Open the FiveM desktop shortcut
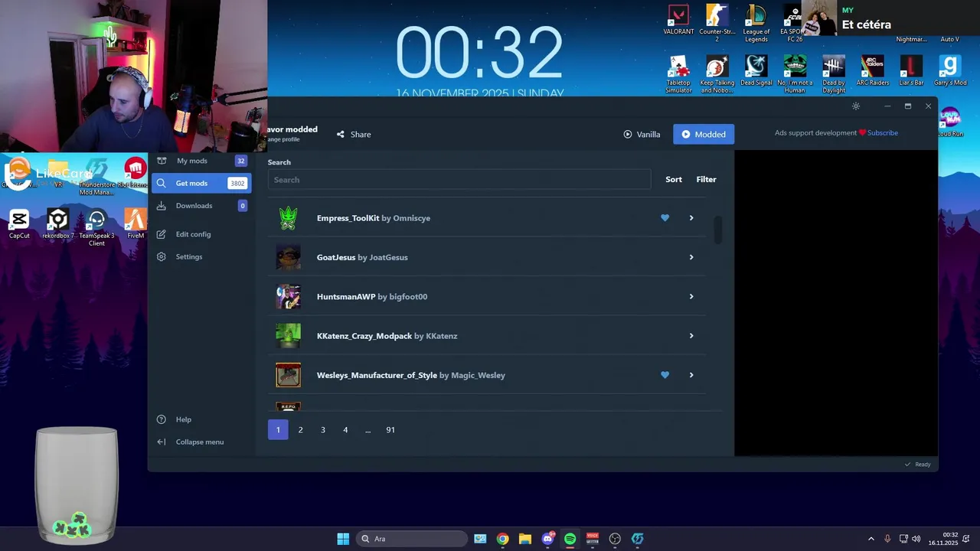980x551 pixels. [x=136, y=224]
